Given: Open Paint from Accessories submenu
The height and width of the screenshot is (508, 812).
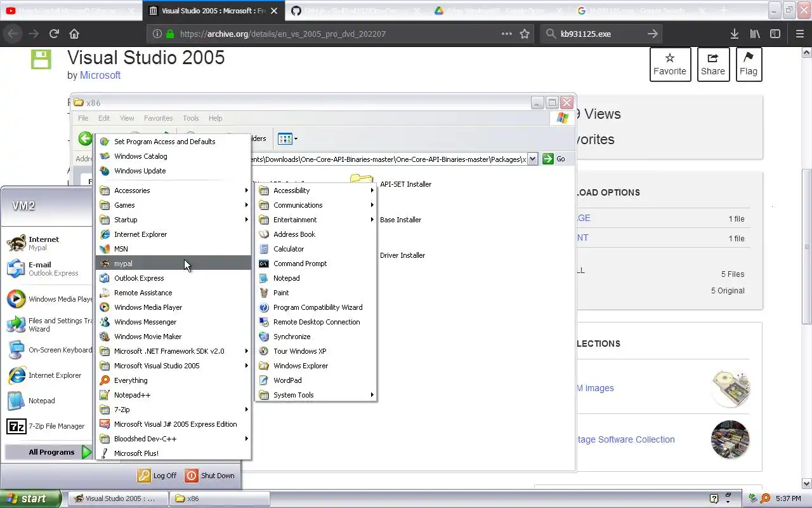Looking at the screenshot, I should click(316, 293).
